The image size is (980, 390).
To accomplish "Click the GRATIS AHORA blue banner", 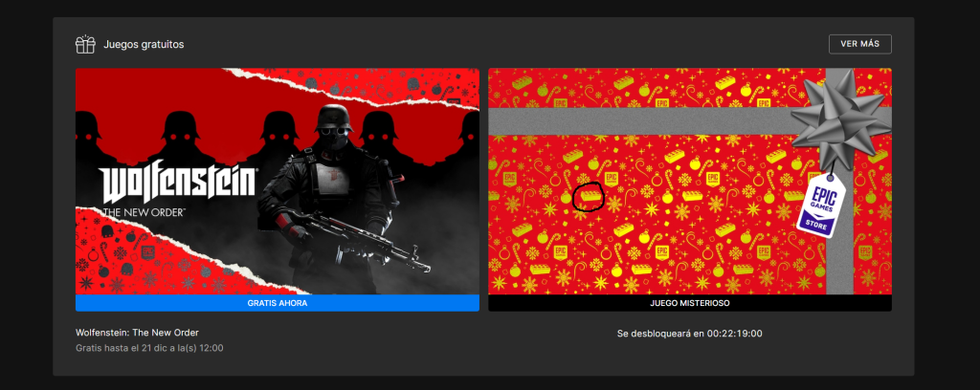I will 278,303.
